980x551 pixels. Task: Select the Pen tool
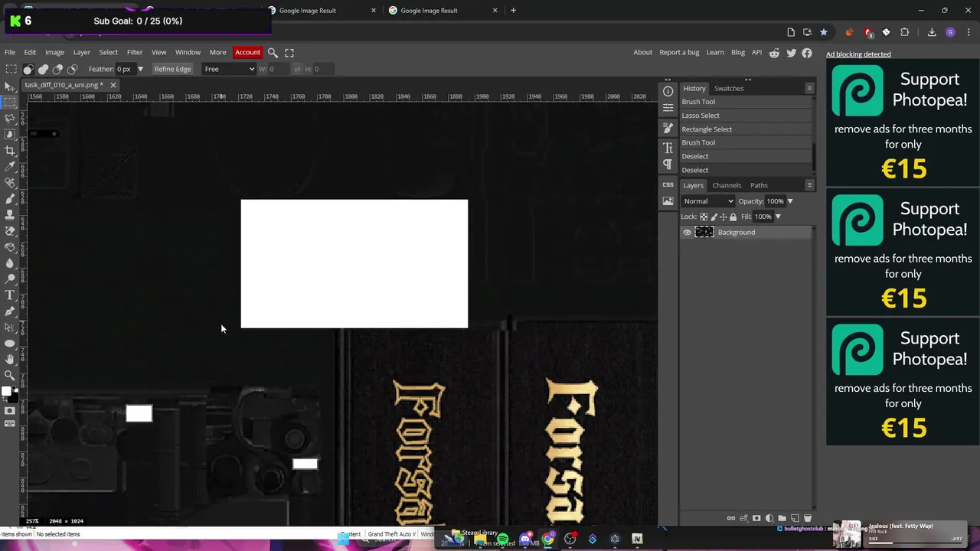click(10, 311)
